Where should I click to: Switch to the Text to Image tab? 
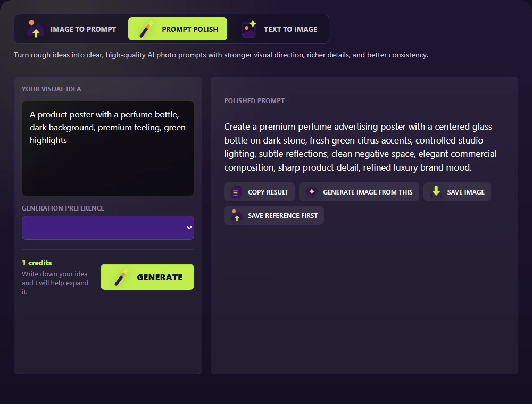point(280,29)
